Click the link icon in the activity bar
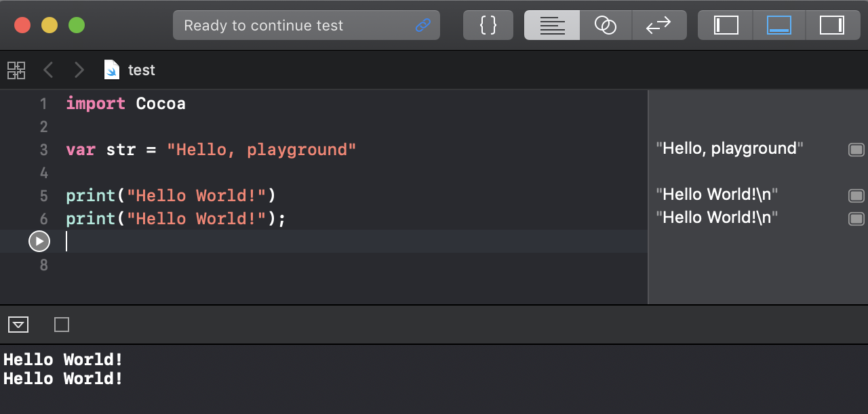Image resolution: width=868 pixels, height=414 pixels. (x=423, y=26)
